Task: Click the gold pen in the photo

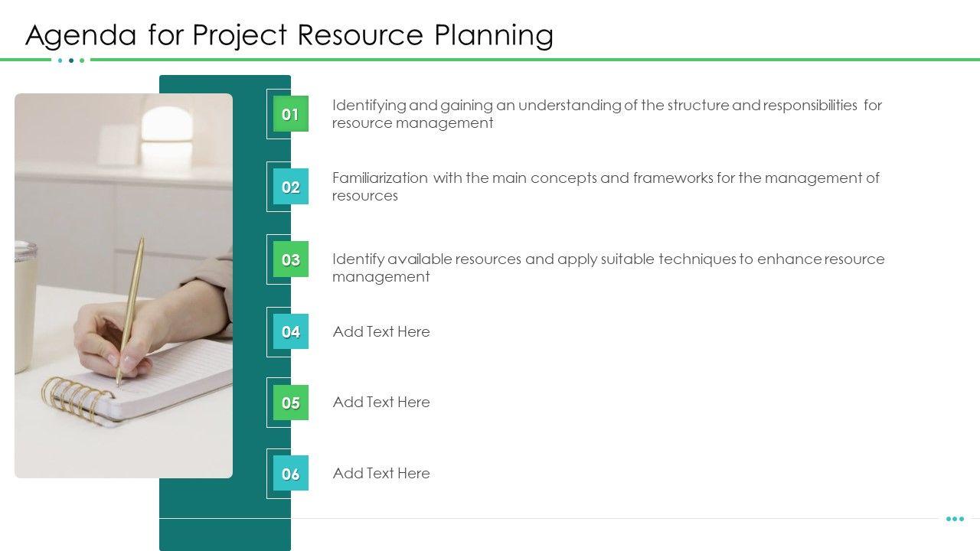Action: tap(131, 311)
